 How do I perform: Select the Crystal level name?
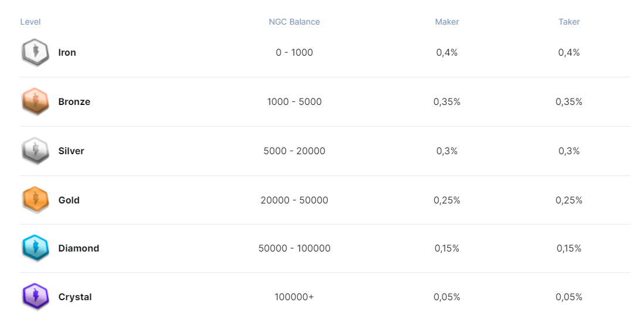click(75, 297)
